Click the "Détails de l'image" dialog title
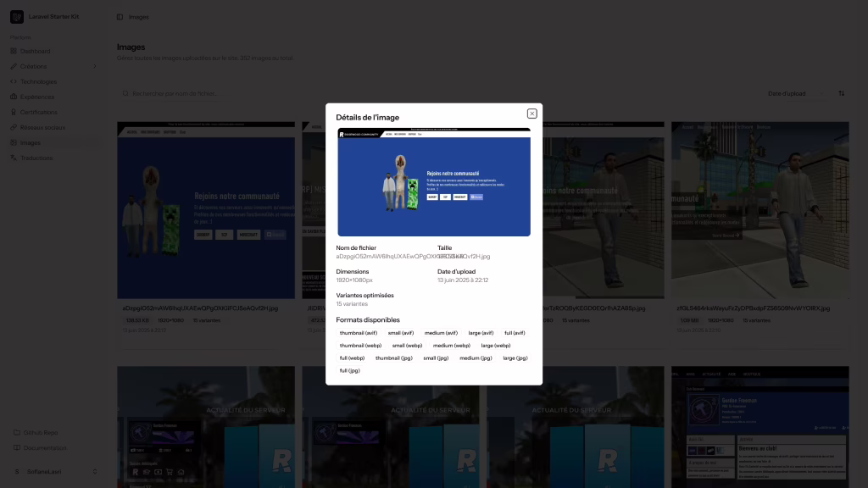The image size is (868, 488). point(368,117)
